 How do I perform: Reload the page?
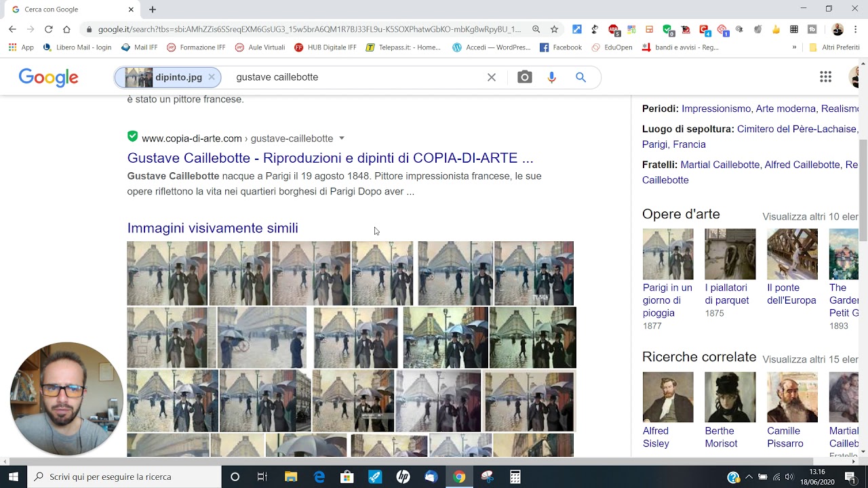pos(48,29)
